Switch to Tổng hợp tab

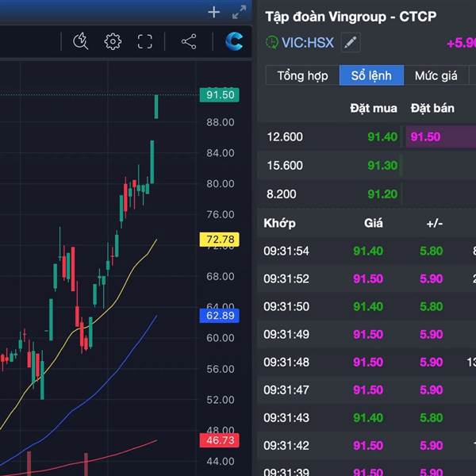click(303, 75)
